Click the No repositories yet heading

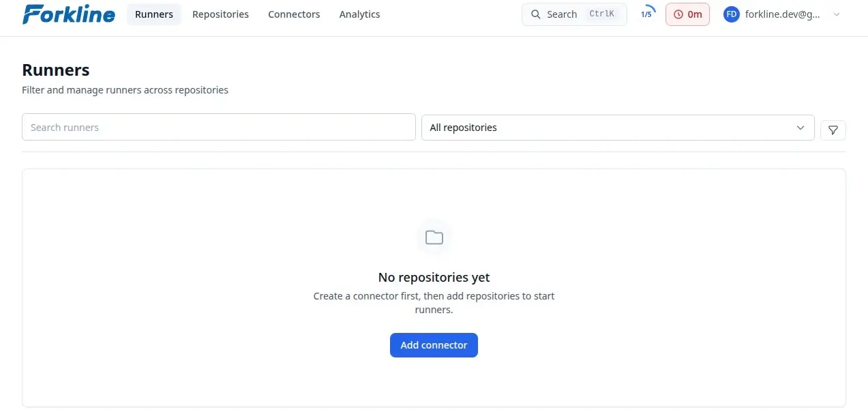(434, 278)
